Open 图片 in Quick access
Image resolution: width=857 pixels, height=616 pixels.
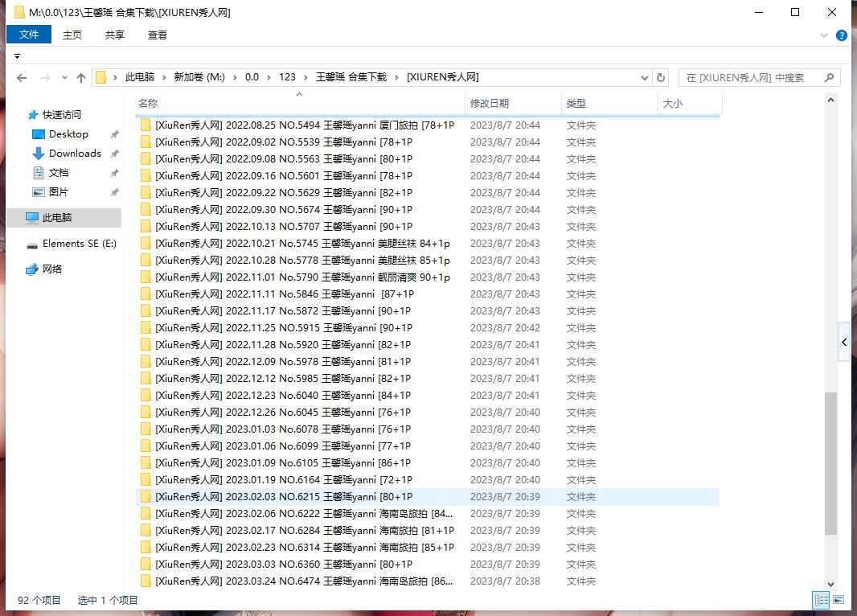pyautogui.click(x=59, y=192)
